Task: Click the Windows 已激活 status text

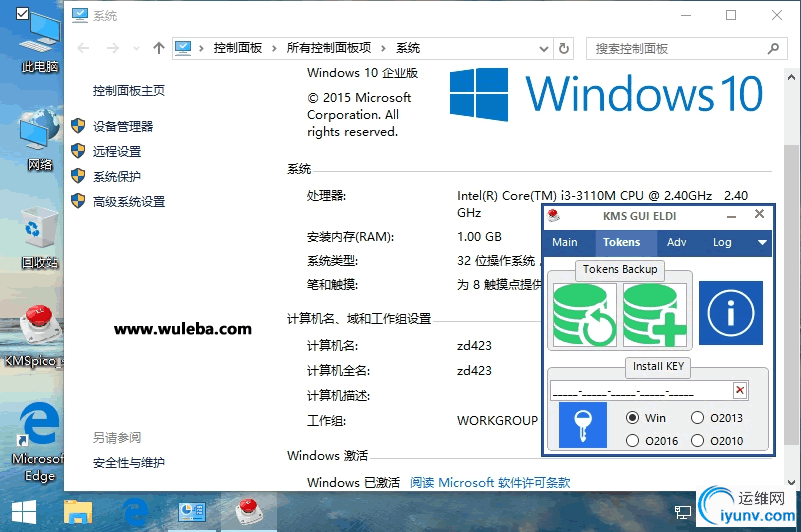Action: (354, 482)
